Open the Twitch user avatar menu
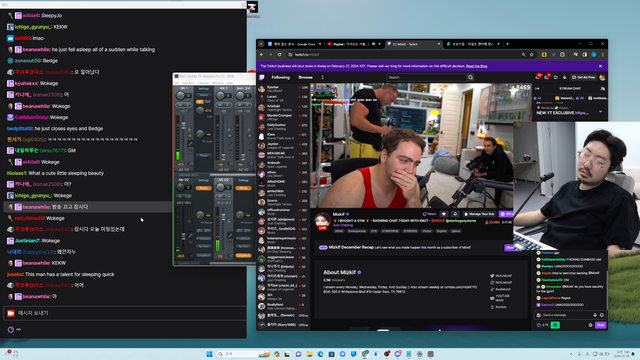This screenshot has width=640, height=360. pos(602,78)
